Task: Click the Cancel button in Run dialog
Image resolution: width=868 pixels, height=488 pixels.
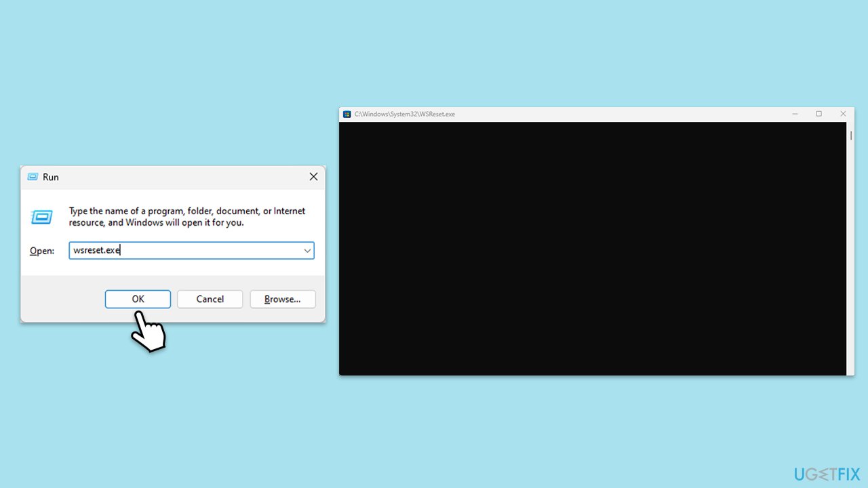Action: (210, 299)
